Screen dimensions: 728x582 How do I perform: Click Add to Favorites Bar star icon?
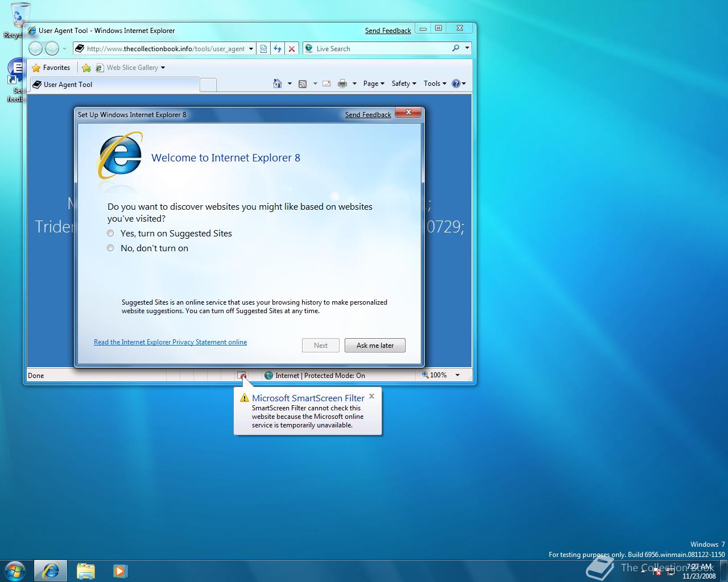pos(86,68)
